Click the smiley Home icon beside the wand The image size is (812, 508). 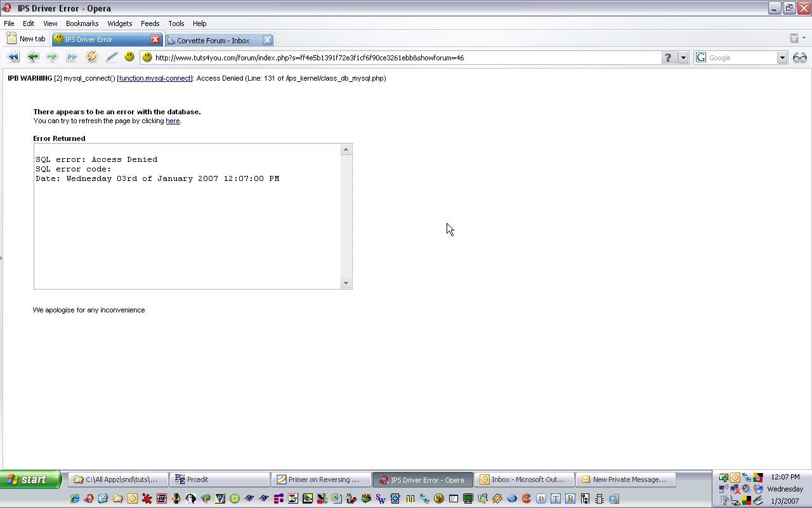pos(129,57)
